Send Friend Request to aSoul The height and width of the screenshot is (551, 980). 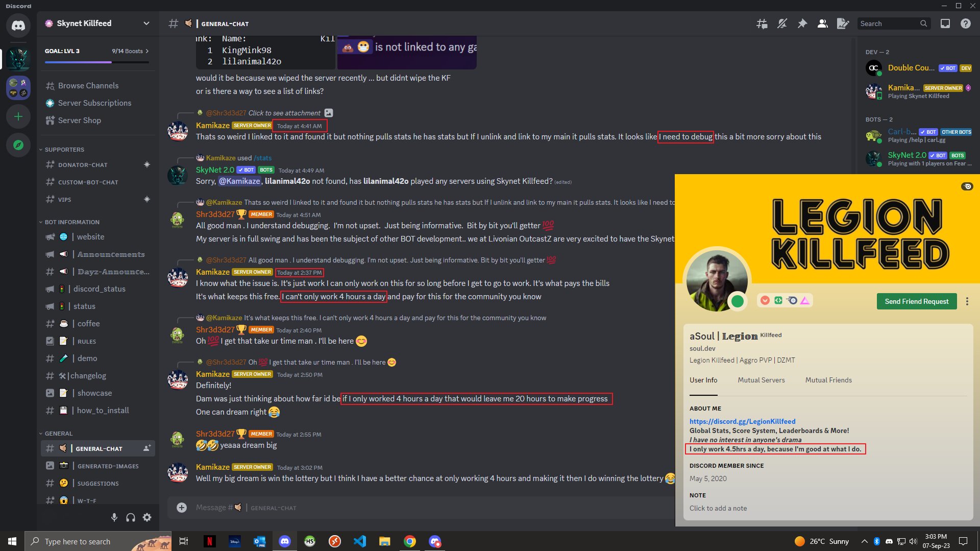point(917,301)
